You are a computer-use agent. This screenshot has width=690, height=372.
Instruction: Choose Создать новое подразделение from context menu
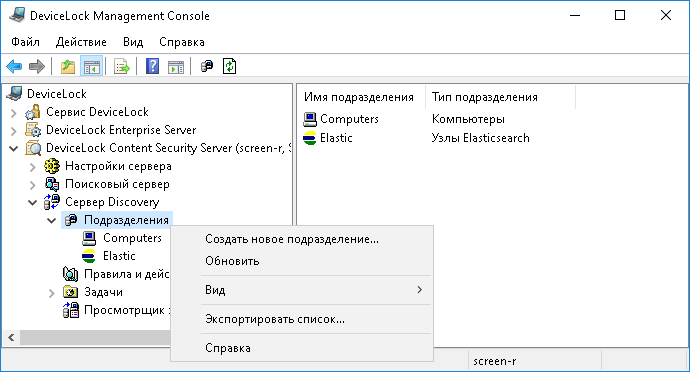coord(292,239)
